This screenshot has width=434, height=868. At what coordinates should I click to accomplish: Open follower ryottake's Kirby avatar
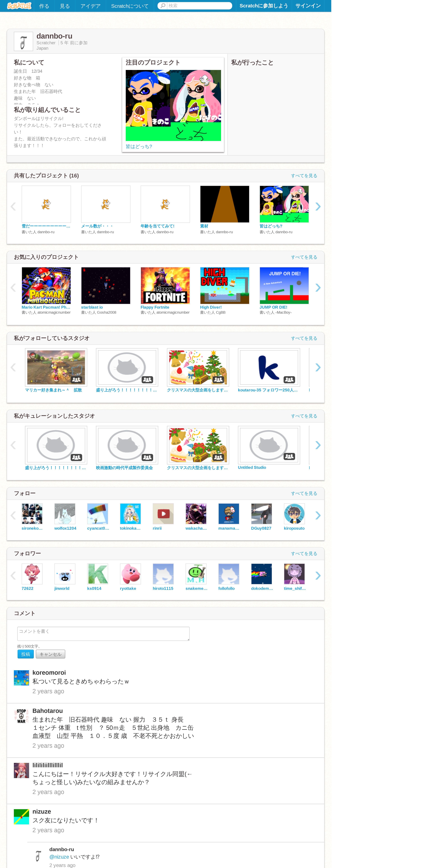pyautogui.click(x=130, y=574)
